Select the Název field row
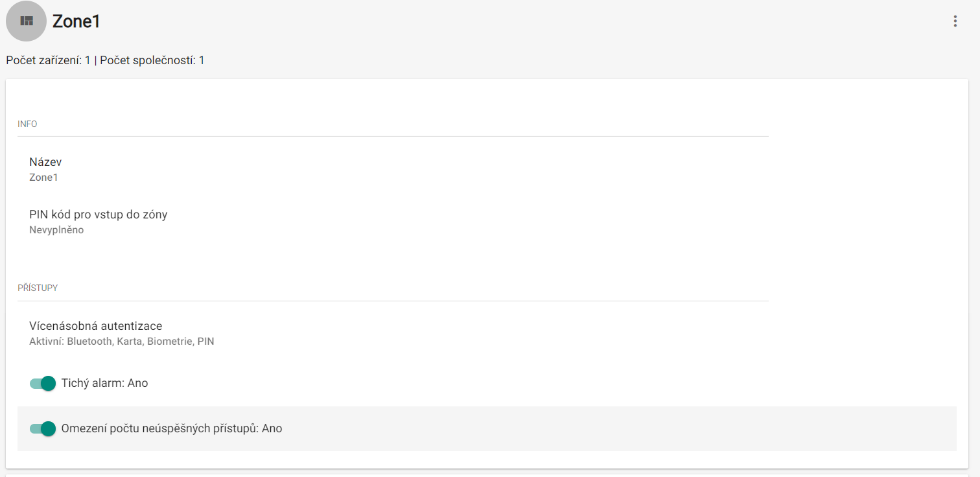The image size is (980, 477). [x=393, y=169]
